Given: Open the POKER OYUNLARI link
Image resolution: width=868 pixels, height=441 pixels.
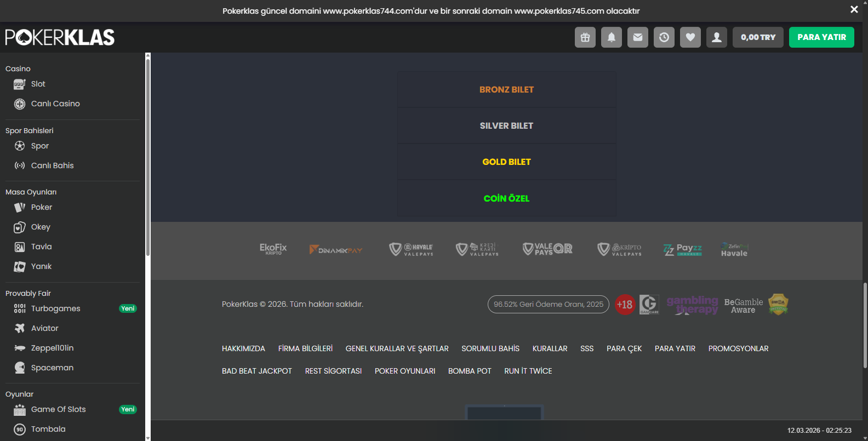Looking at the screenshot, I should pyautogui.click(x=405, y=371).
